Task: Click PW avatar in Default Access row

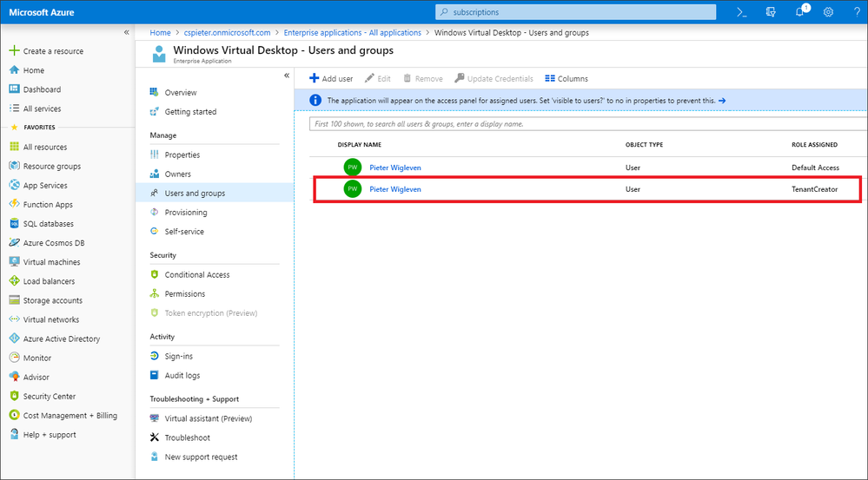Action: (352, 168)
